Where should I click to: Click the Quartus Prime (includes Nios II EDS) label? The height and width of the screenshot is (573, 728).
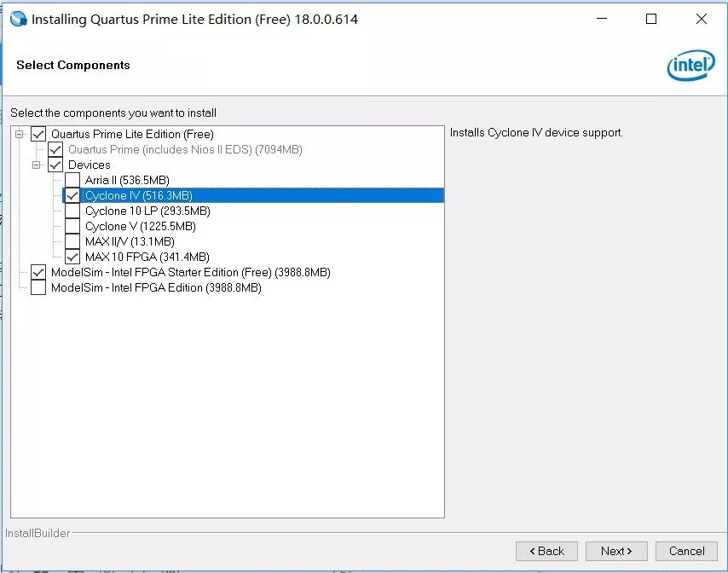[x=185, y=149]
